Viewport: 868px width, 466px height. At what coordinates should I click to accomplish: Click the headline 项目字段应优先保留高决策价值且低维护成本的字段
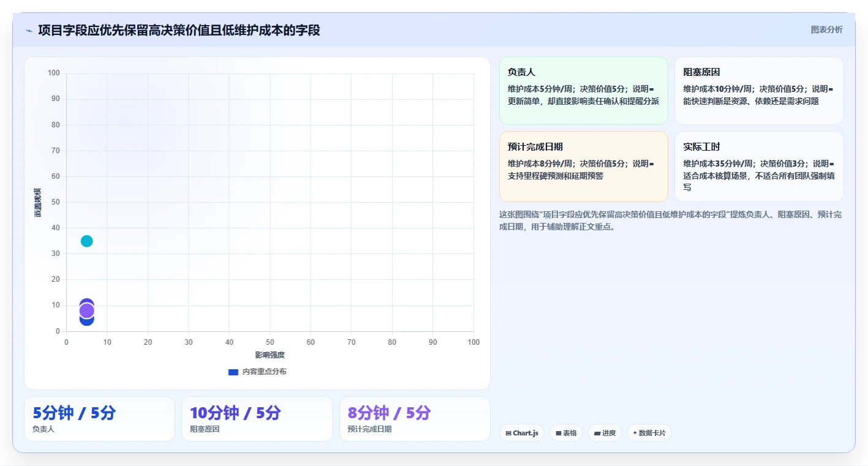[179, 30]
